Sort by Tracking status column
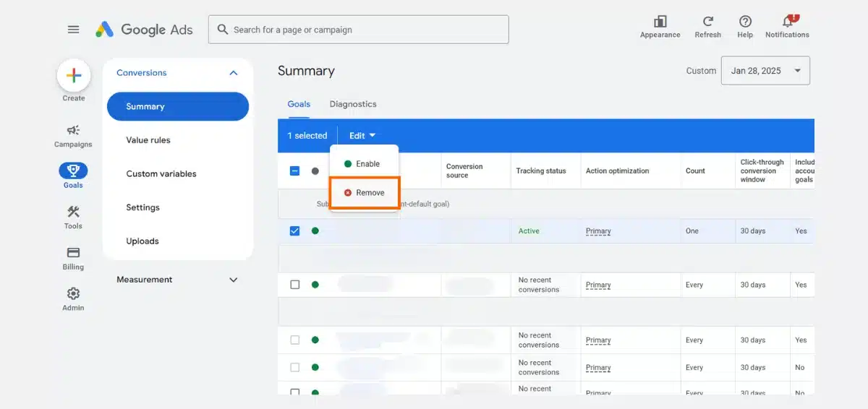Image resolution: width=868 pixels, height=409 pixels. pyautogui.click(x=541, y=171)
